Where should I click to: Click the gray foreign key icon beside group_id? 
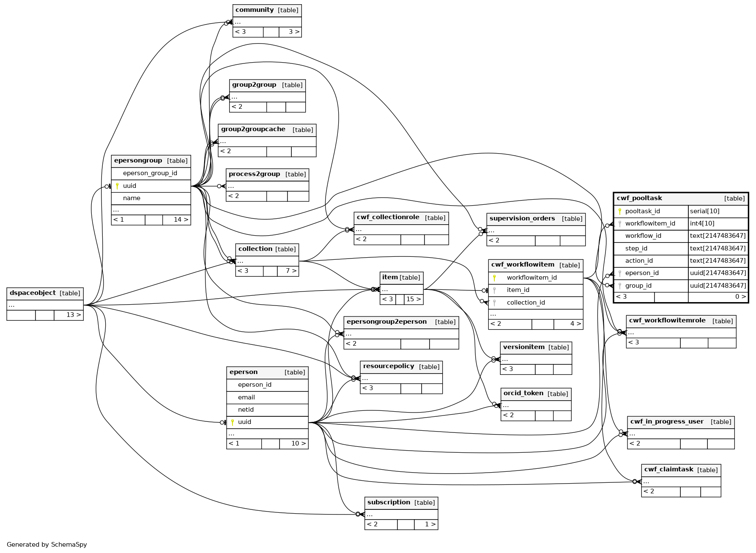(620, 286)
